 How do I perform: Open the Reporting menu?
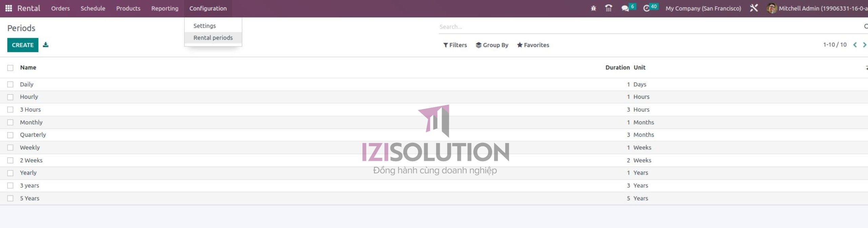(x=165, y=8)
